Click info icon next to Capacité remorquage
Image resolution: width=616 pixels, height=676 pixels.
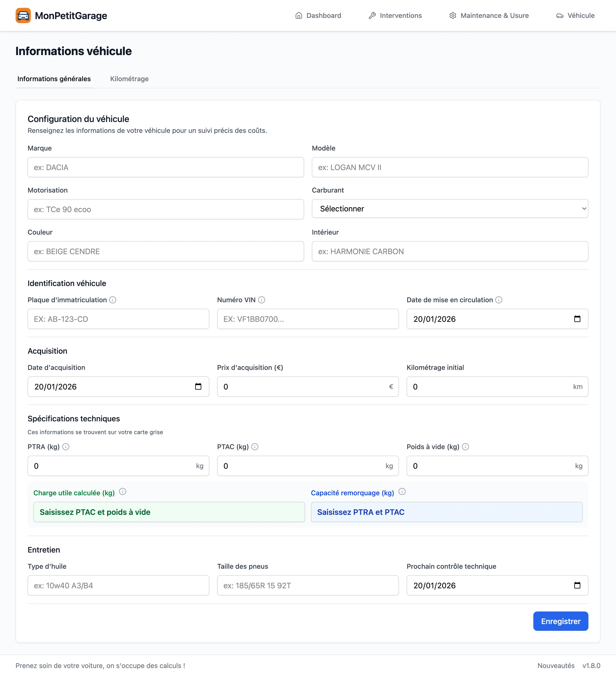402,492
